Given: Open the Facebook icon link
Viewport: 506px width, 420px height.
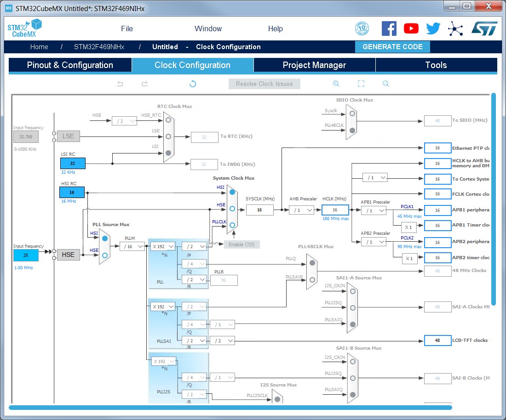Looking at the screenshot, I should pos(389,28).
